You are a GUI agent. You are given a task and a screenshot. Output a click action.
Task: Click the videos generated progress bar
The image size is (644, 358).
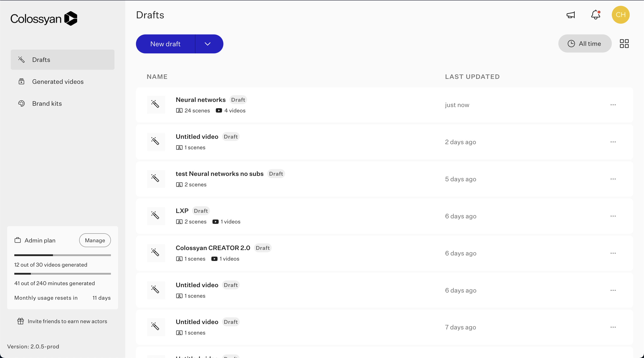63,255
